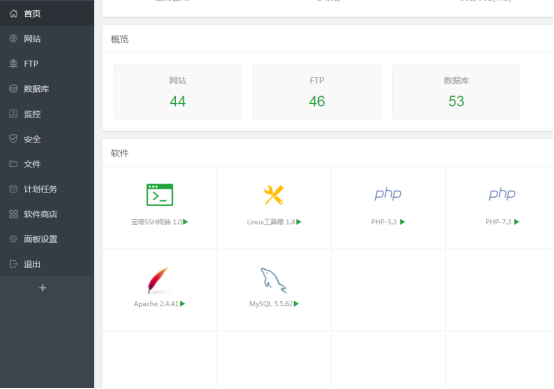Open the Apache feather icon
Image resolution: width=554 pixels, height=389 pixels.
coord(159,281)
